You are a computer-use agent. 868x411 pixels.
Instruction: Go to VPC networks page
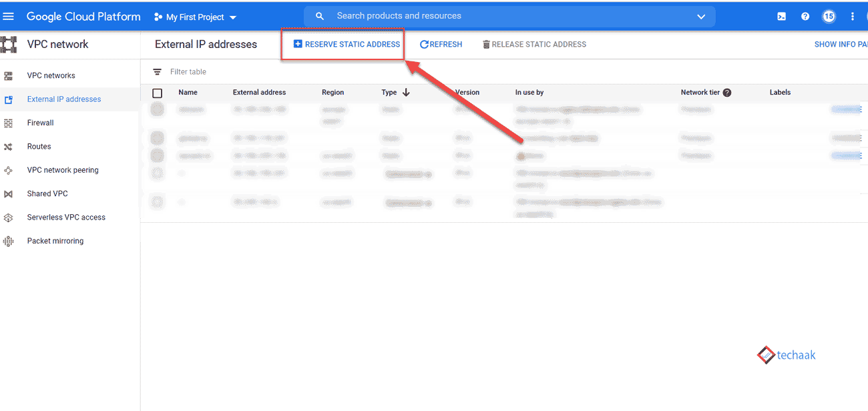coord(51,76)
